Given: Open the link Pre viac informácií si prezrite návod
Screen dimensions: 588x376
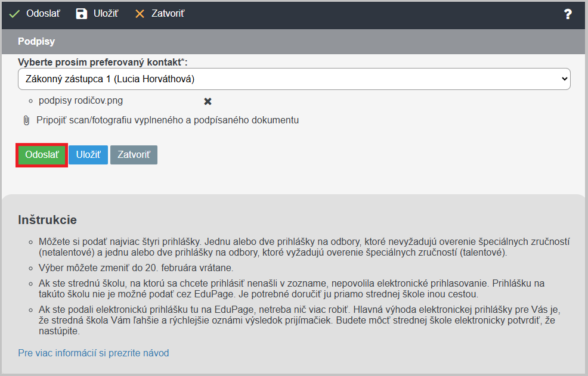Looking at the screenshot, I should [94, 353].
